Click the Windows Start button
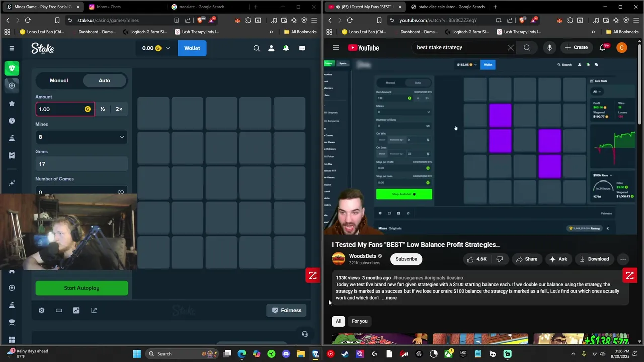Viewport: 644px width, 362px height. click(137, 354)
